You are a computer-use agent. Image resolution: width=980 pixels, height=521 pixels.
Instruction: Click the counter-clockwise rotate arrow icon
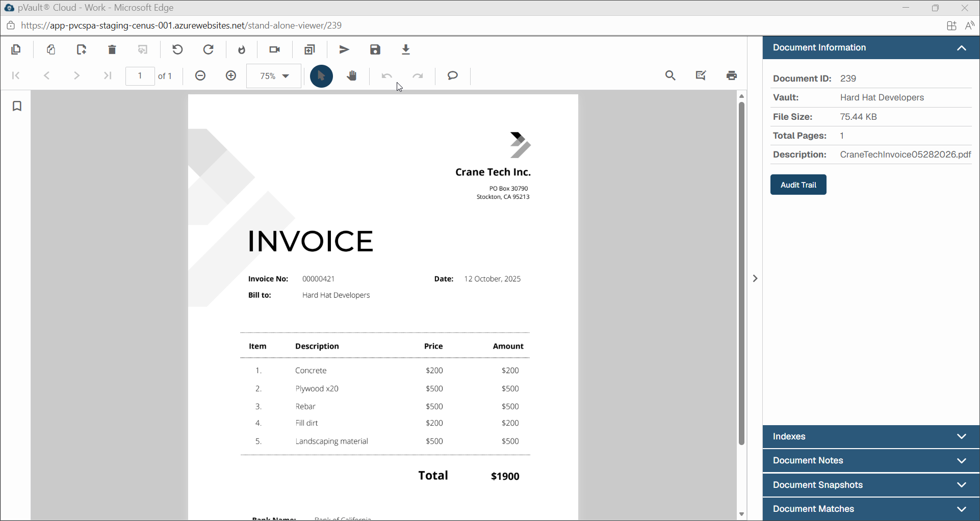coord(177,49)
